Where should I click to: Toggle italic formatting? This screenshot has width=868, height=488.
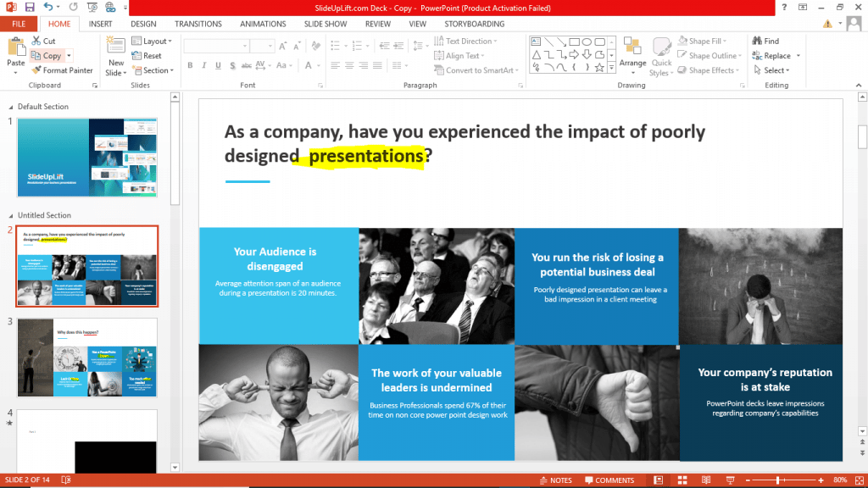(203, 64)
